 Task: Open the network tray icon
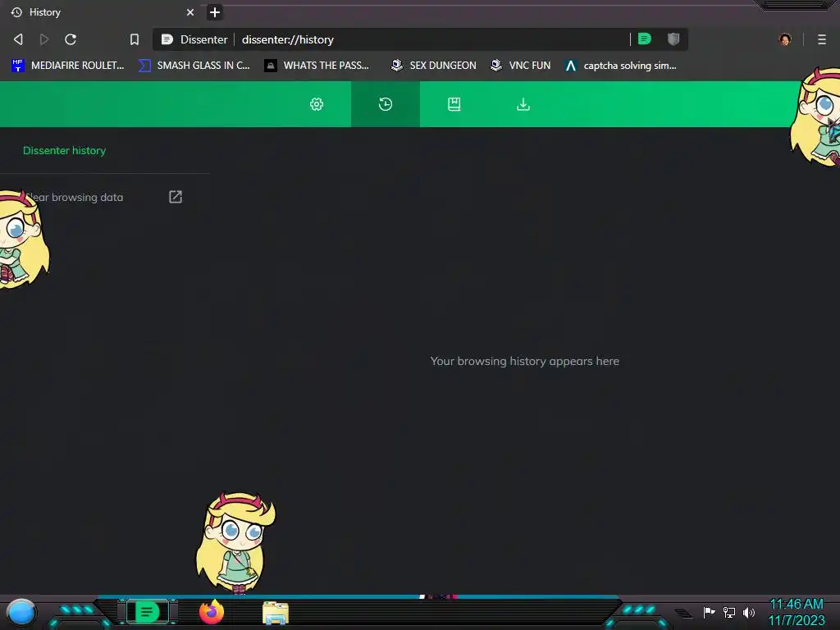[728, 612]
